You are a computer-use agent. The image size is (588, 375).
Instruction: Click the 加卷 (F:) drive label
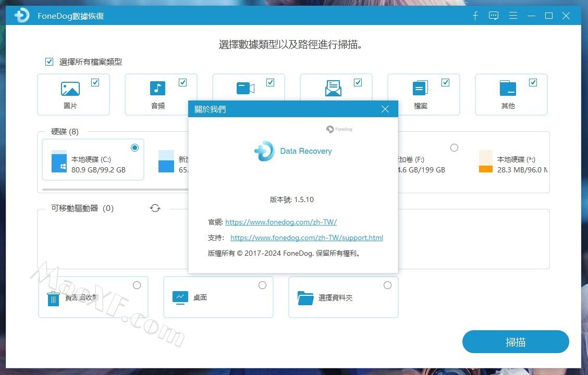(411, 159)
